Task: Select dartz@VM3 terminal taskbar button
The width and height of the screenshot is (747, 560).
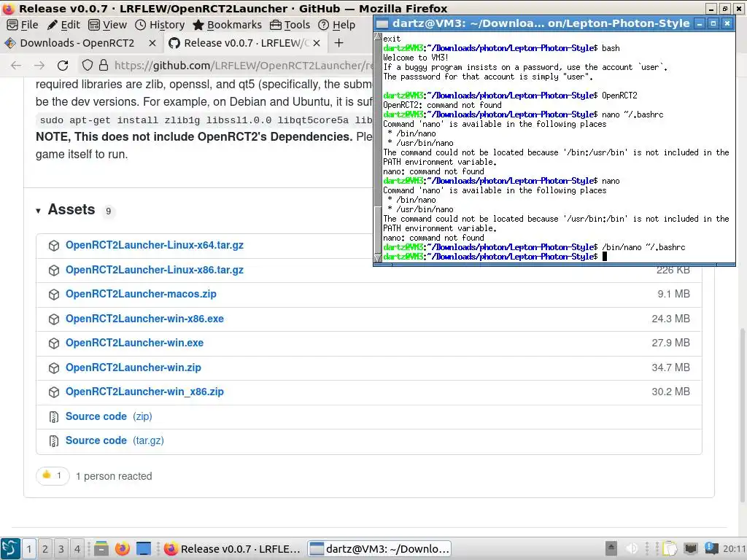Action: tap(379, 549)
